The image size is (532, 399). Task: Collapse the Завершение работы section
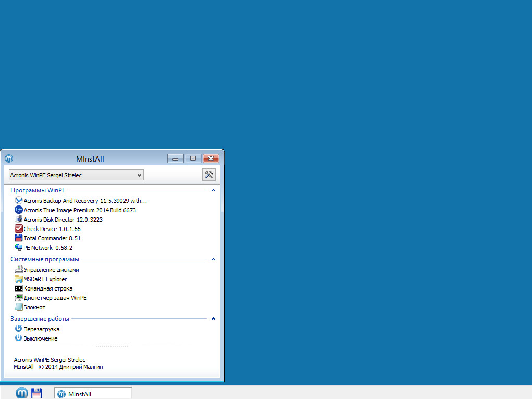(214, 319)
